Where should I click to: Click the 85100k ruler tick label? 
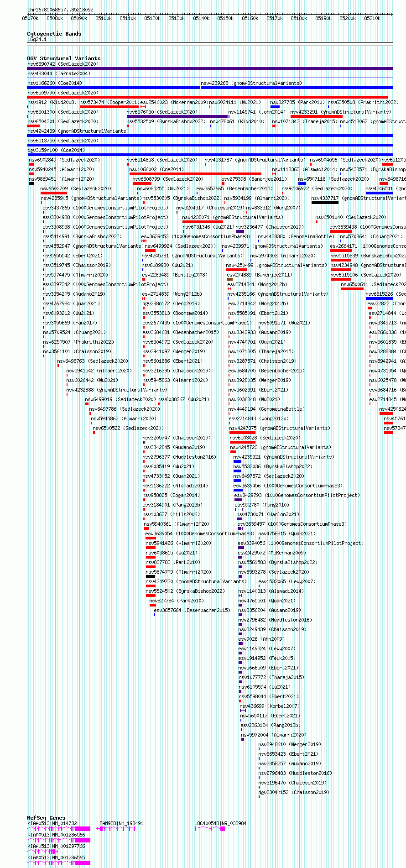[104, 19]
